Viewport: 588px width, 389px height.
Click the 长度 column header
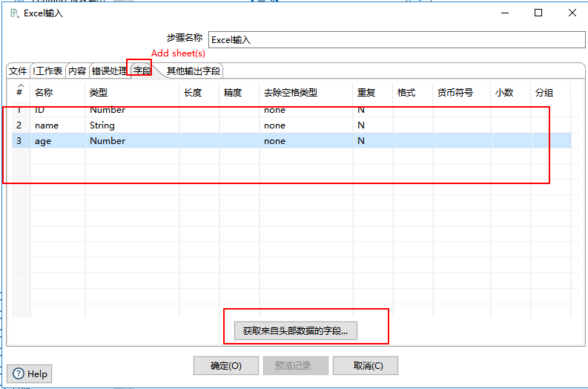point(199,92)
